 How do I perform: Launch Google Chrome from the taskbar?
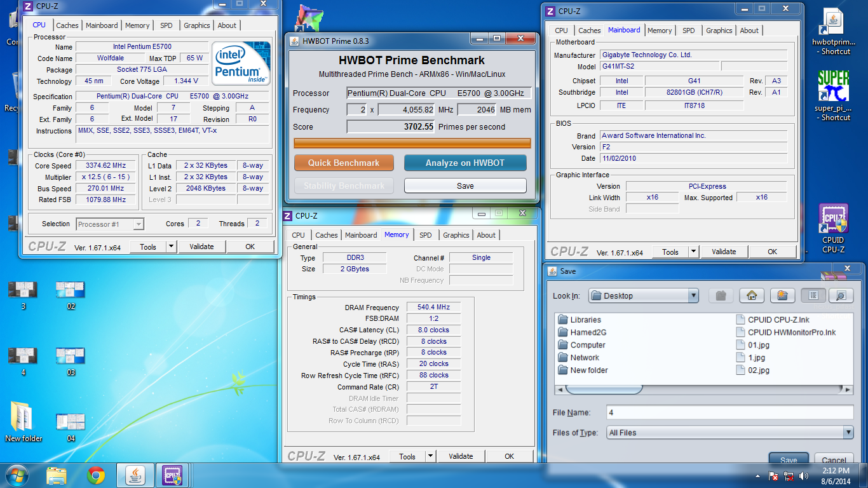(x=96, y=475)
